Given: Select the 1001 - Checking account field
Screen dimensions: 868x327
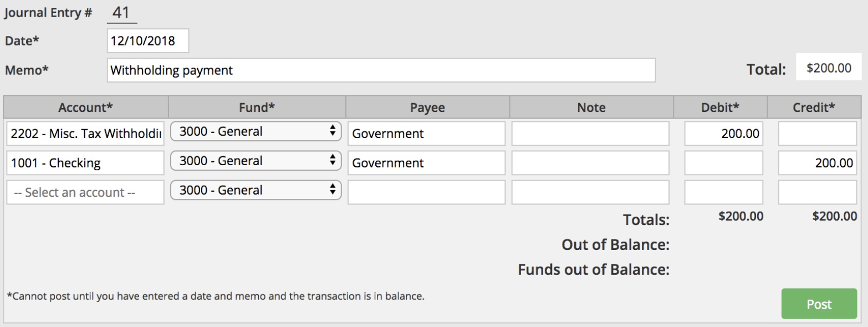Looking at the screenshot, I should (x=85, y=163).
